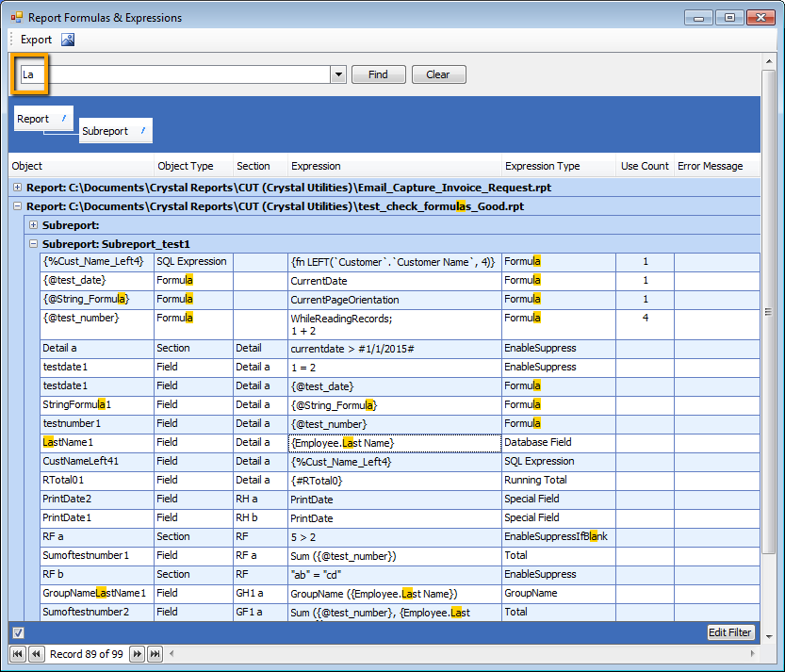The width and height of the screenshot is (785, 672).
Task: Click the horizontal scrollbar right arrow
Action: click(x=752, y=653)
